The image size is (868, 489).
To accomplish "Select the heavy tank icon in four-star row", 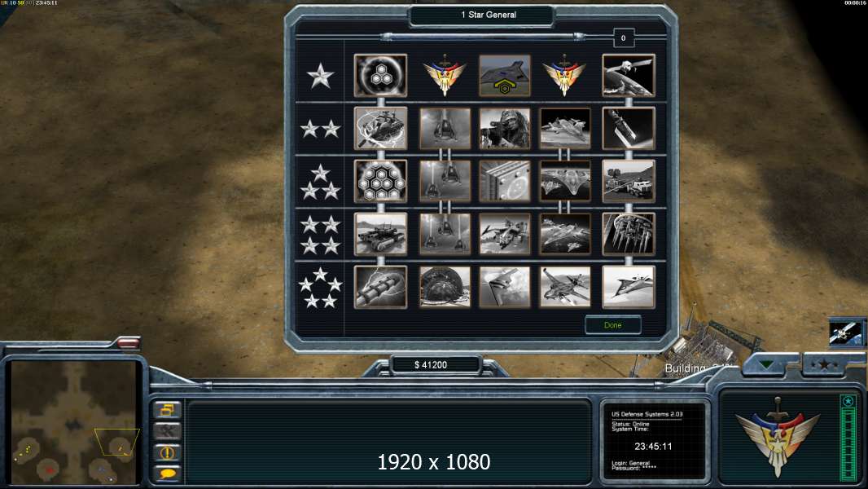I will click(x=380, y=234).
